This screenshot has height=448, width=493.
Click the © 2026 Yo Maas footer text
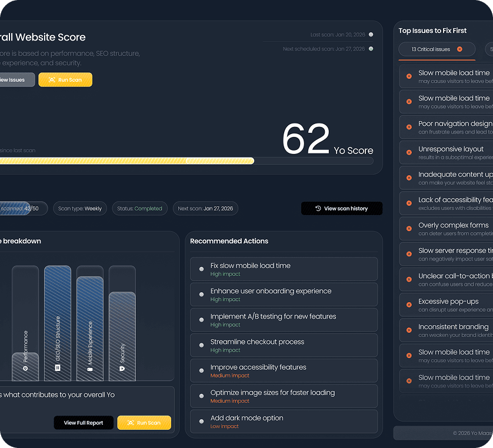pyautogui.click(x=473, y=433)
